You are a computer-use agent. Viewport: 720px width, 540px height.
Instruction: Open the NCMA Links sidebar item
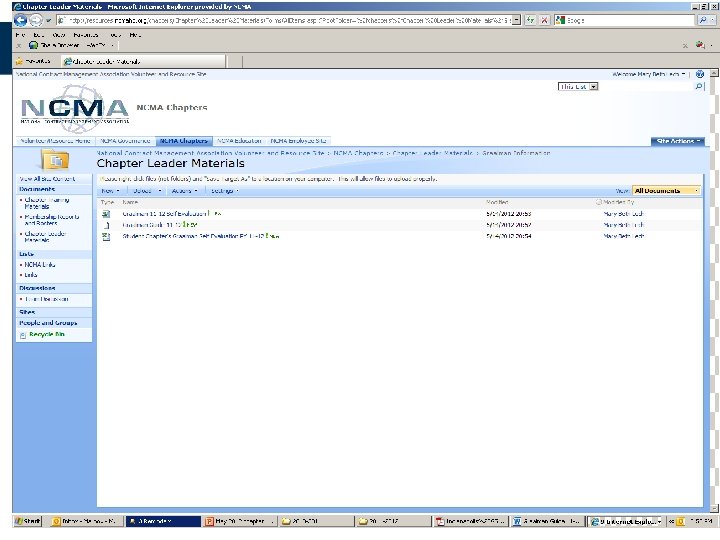pyautogui.click(x=40, y=264)
